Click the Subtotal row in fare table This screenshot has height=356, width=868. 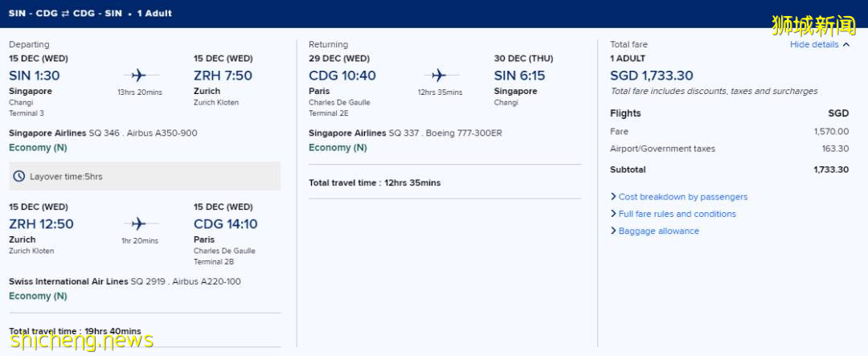729,170
